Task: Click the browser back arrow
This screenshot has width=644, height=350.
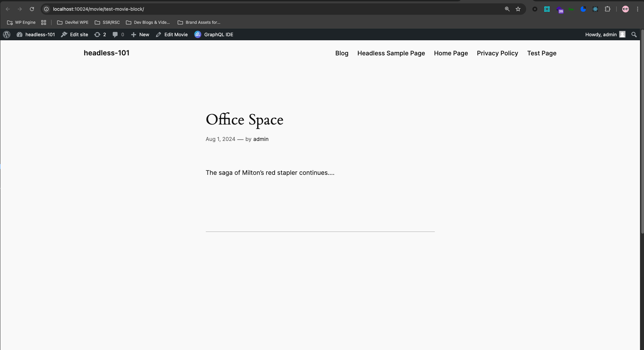Action: (x=8, y=9)
